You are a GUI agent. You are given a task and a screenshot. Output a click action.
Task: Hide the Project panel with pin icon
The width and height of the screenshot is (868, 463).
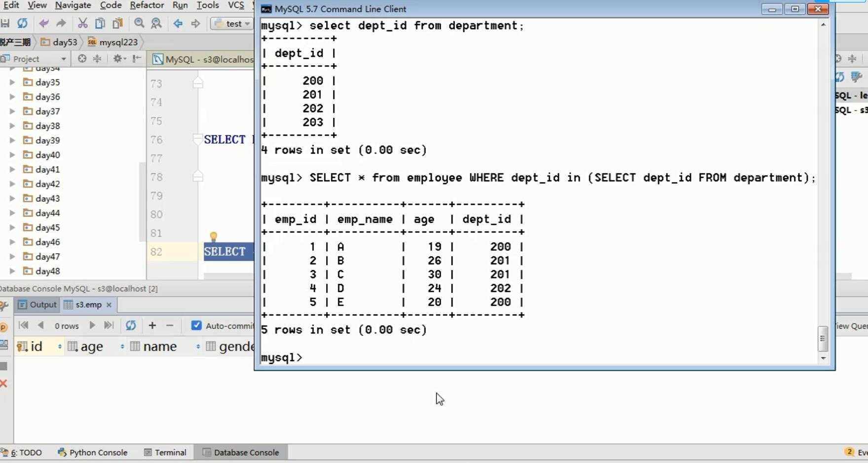click(137, 59)
